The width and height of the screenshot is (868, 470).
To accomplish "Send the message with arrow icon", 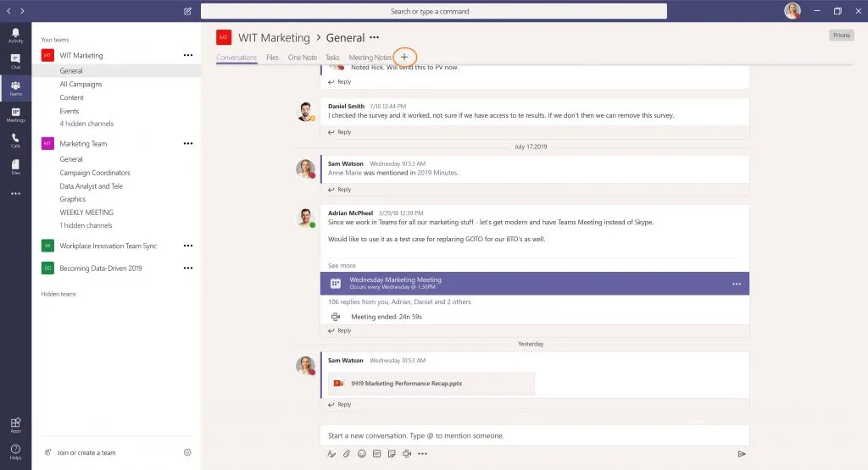I will pyautogui.click(x=741, y=454).
